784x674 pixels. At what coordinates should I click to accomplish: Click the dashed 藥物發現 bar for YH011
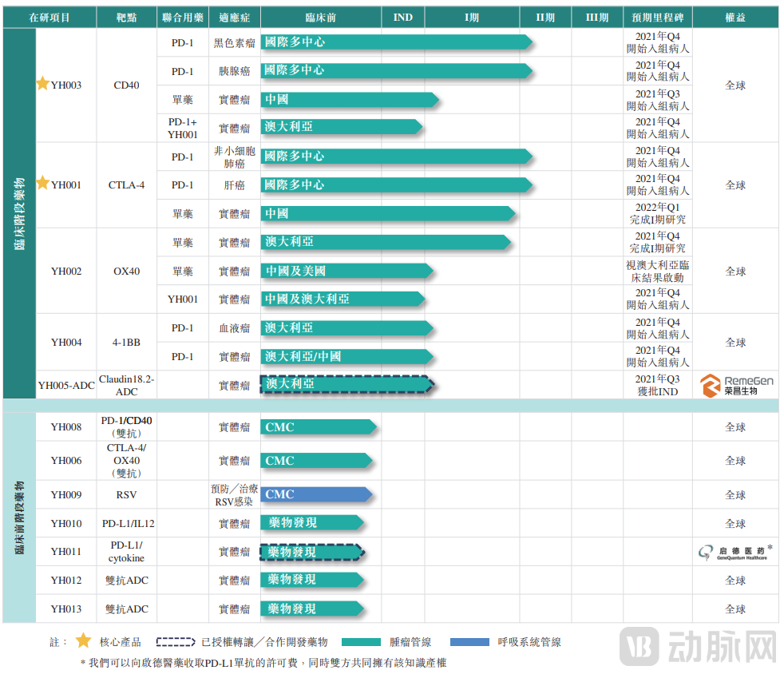click(312, 552)
